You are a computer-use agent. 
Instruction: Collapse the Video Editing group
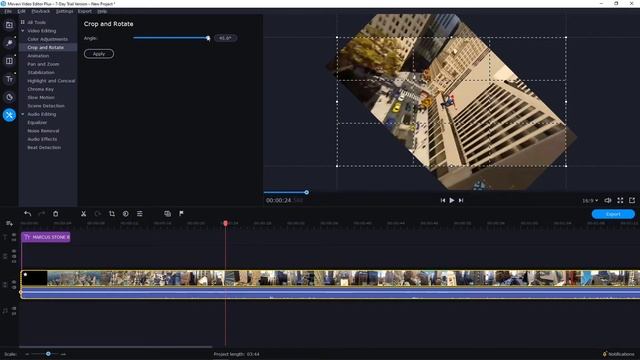pos(22,31)
